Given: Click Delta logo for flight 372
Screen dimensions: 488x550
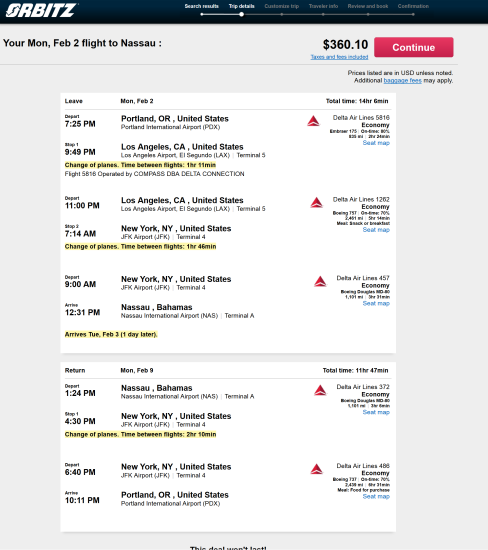Looking at the screenshot, I should [320, 390].
